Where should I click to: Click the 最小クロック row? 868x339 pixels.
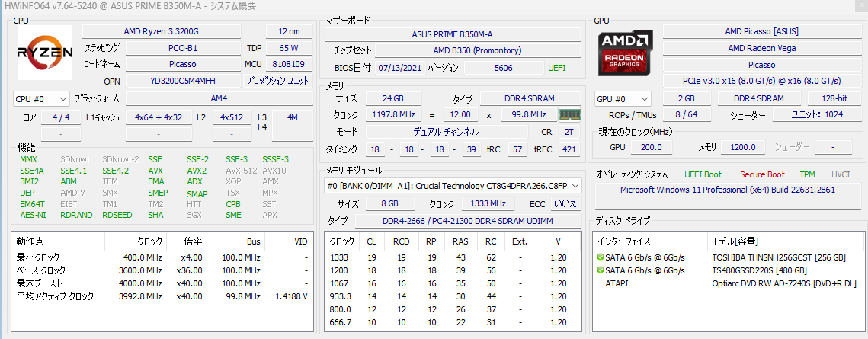(162, 257)
